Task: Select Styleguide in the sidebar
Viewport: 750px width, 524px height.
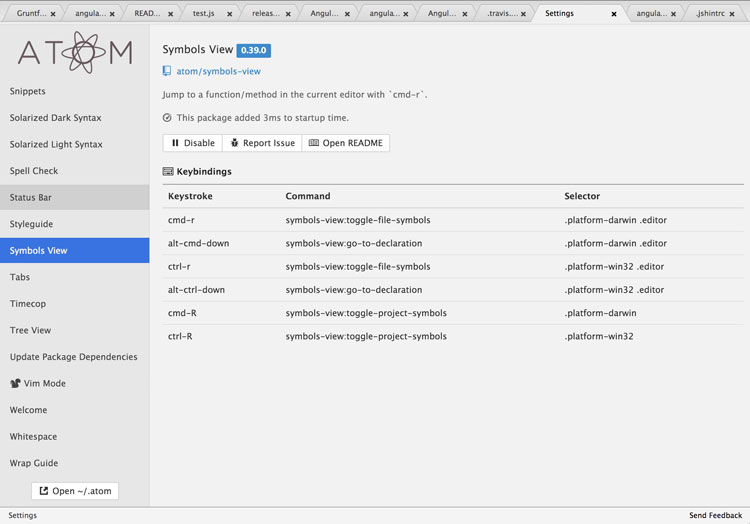Action: [75, 224]
